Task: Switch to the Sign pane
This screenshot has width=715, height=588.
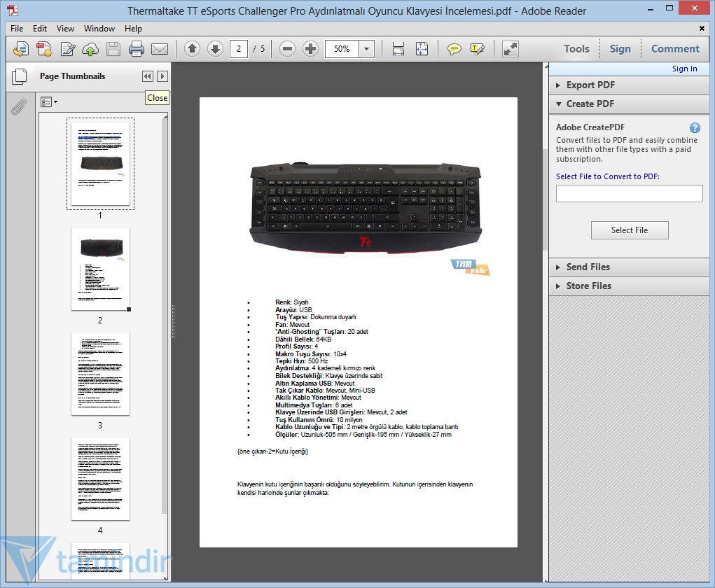Action: [x=620, y=49]
